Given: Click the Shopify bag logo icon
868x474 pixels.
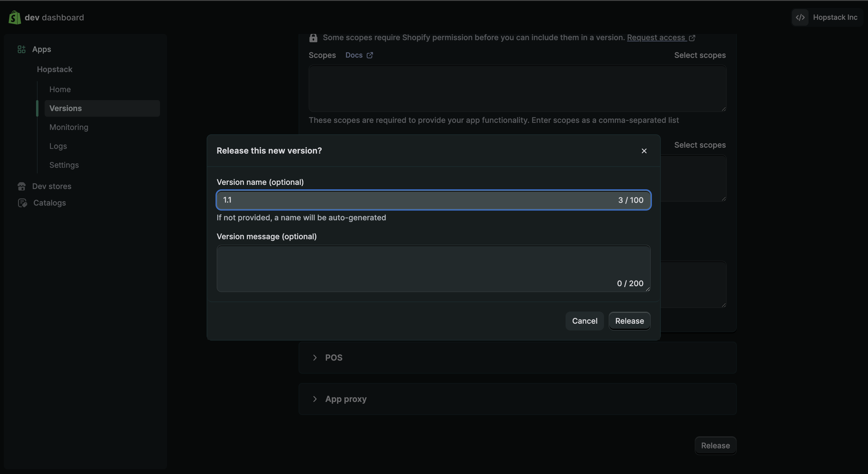Looking at the screenshot, I should [14, 17].
